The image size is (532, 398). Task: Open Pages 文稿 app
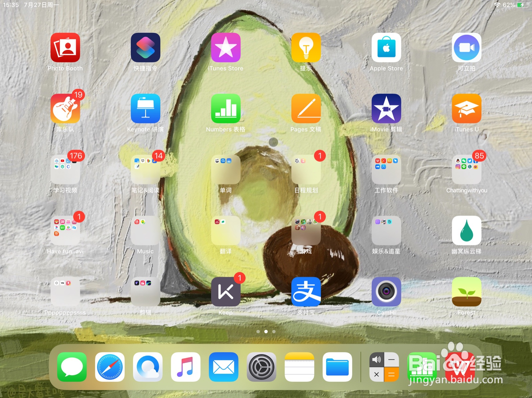pyautogui.click(x=306, y=109)
